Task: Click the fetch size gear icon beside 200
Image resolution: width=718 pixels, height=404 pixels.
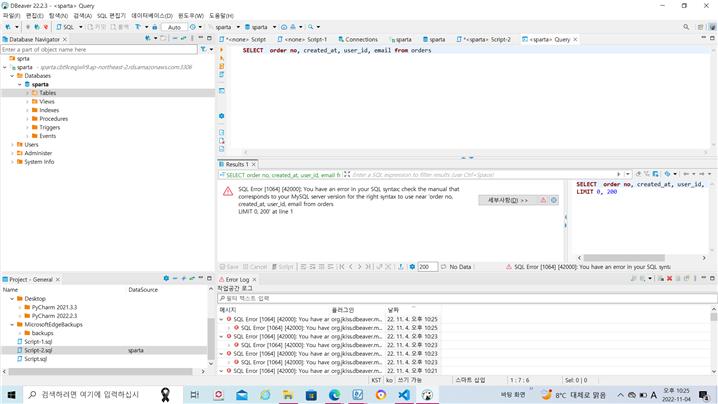Action: [x=412, y=267]
